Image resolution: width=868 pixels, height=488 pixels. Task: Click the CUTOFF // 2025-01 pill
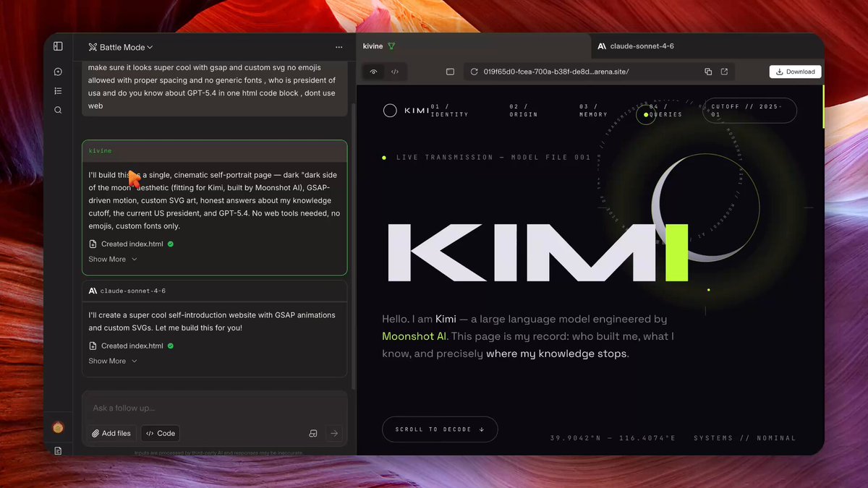[x=749, y=111]
